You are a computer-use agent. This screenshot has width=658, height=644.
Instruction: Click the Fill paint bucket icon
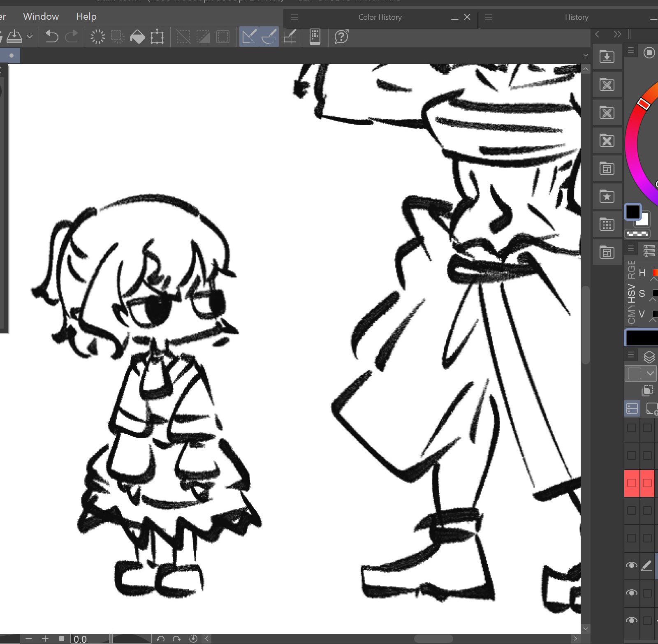point(137,37)
